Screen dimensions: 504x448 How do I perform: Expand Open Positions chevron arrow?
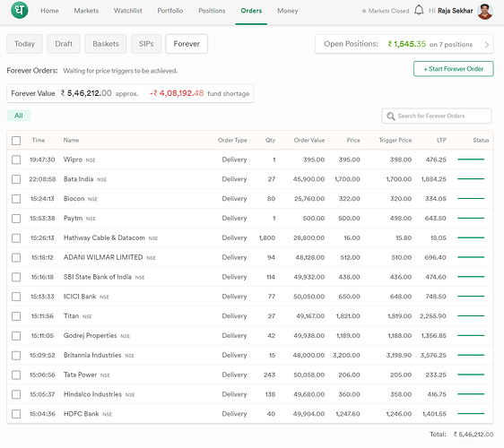click(x=487, y=45)
